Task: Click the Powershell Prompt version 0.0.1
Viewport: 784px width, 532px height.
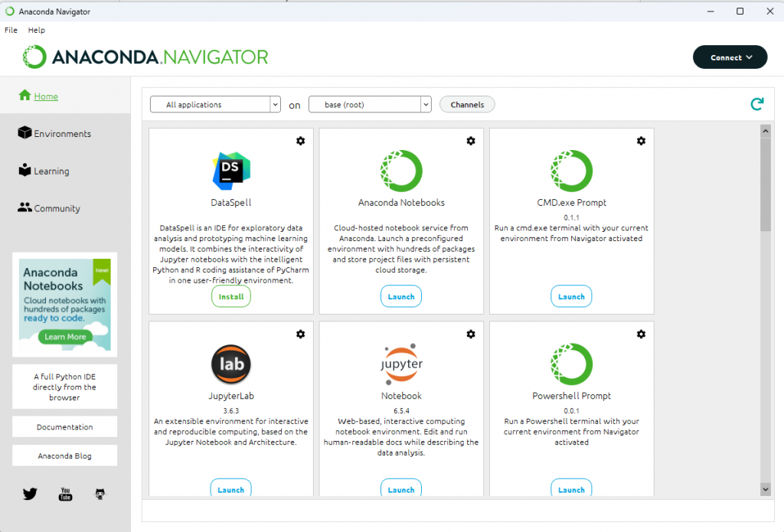Action: [571, 410]
